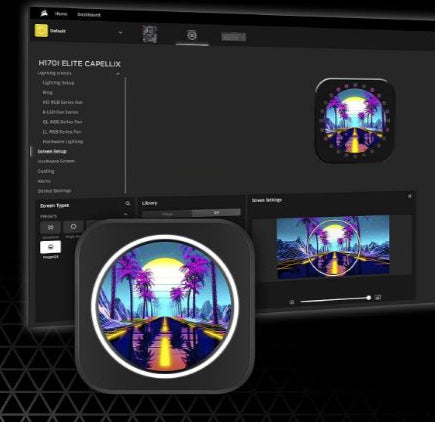The height and width of the screenshot is (422, 435).
Task: Search within Screen Types
Action: (x=128, y=203)
